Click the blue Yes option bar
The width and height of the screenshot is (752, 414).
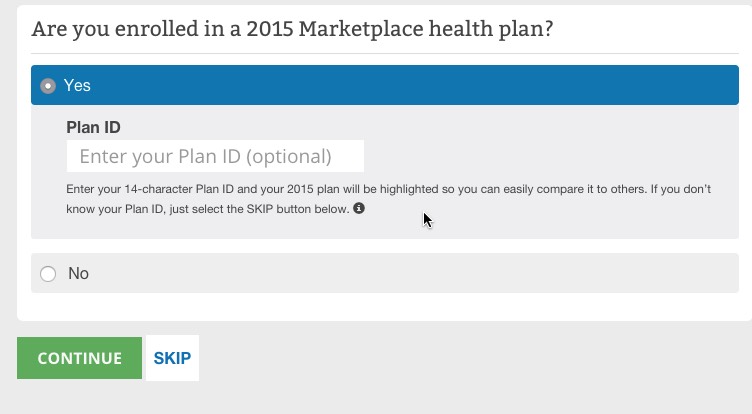tap(400, 86)
